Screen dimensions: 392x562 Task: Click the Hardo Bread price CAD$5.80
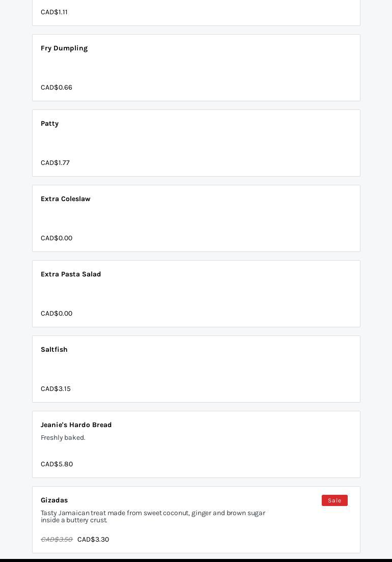pyautogui.click(x=57, y=464)
